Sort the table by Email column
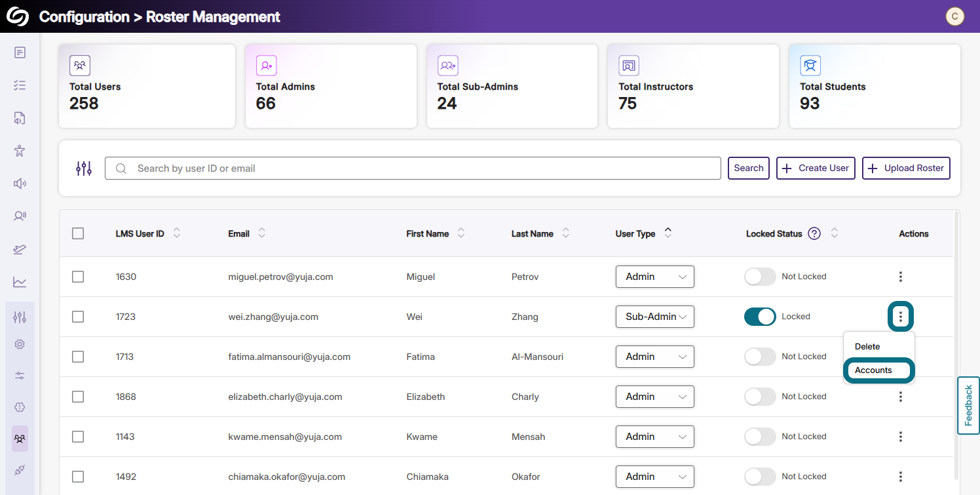 tap(262, 233)
